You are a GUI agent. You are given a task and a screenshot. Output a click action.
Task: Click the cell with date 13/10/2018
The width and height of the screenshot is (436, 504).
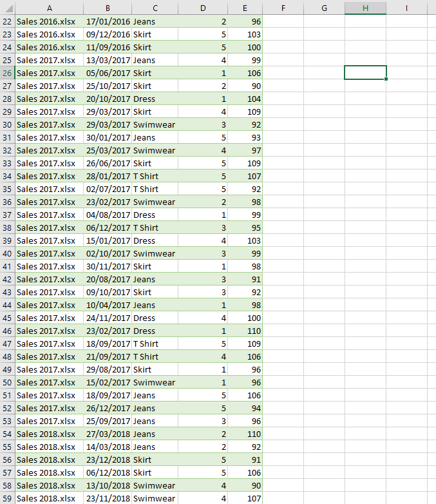tap(108, 485)
